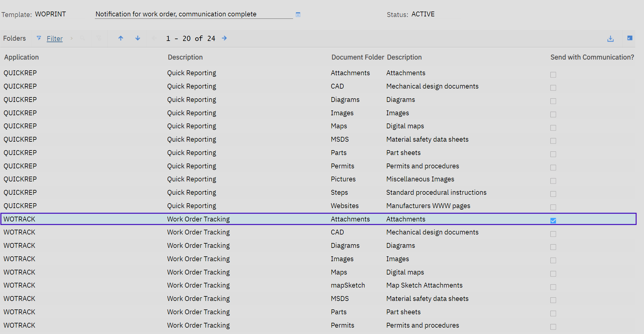Sort table by Application column header

click(22, 57)
